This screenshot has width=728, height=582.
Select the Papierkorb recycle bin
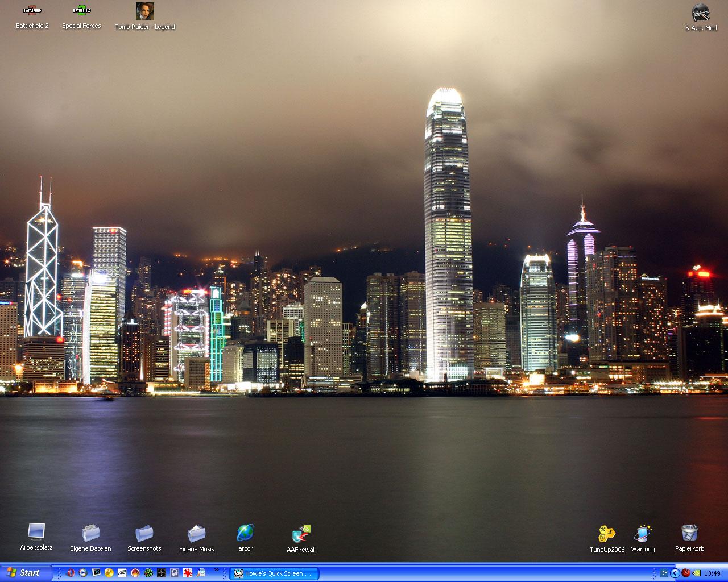pyautogui.click(x=689, y=538)
